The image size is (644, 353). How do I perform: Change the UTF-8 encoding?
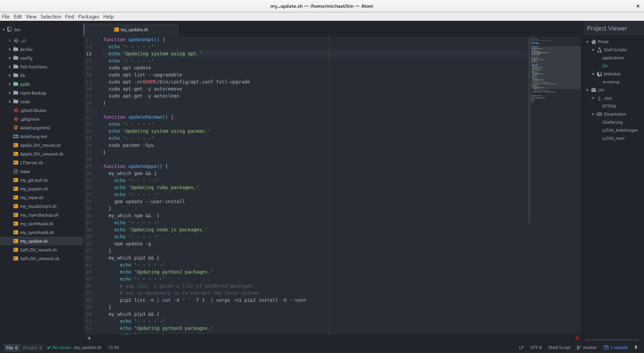(x=536, y=348)
